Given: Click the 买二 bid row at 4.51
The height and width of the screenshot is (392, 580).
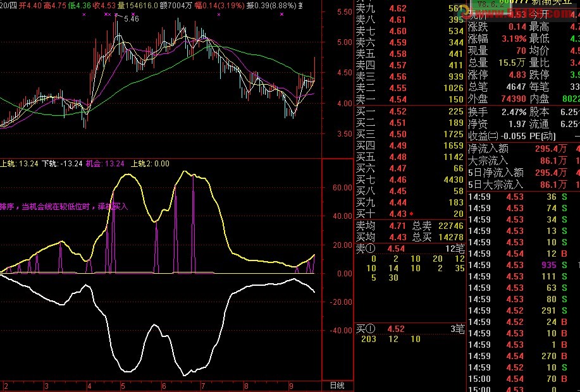Looking at the screenshot, I should pos(409,123).
